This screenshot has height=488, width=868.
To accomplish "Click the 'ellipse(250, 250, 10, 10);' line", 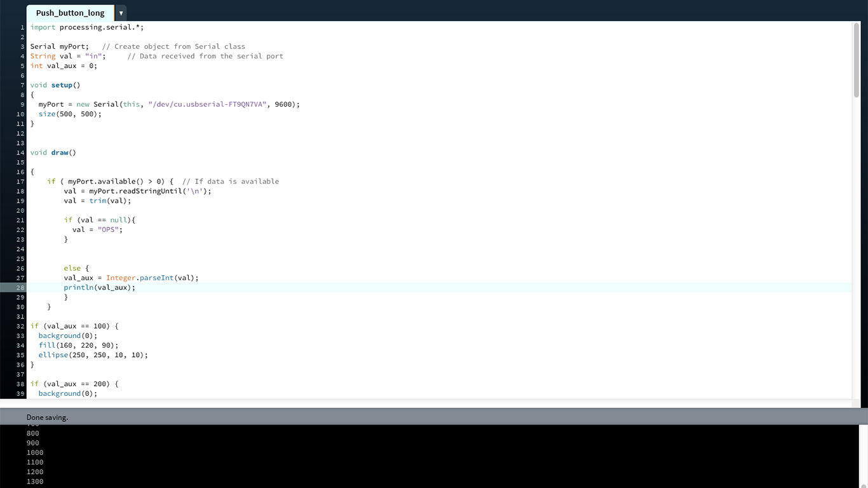I will (x=93, y=355).
